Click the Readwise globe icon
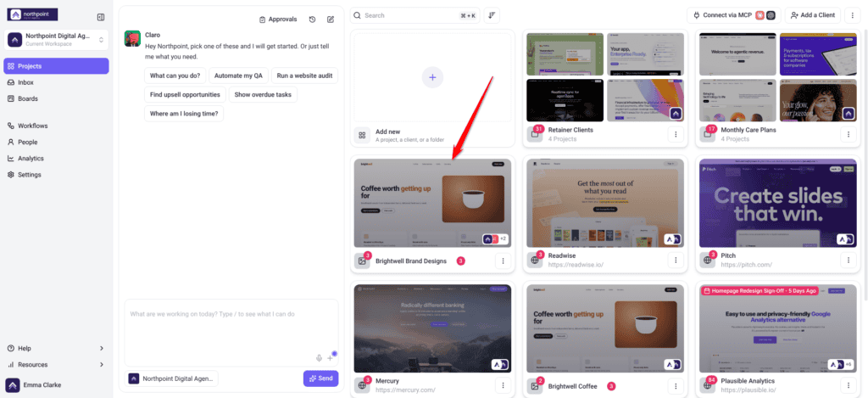This screenshot has width=868, height=398. pos(535,261)
